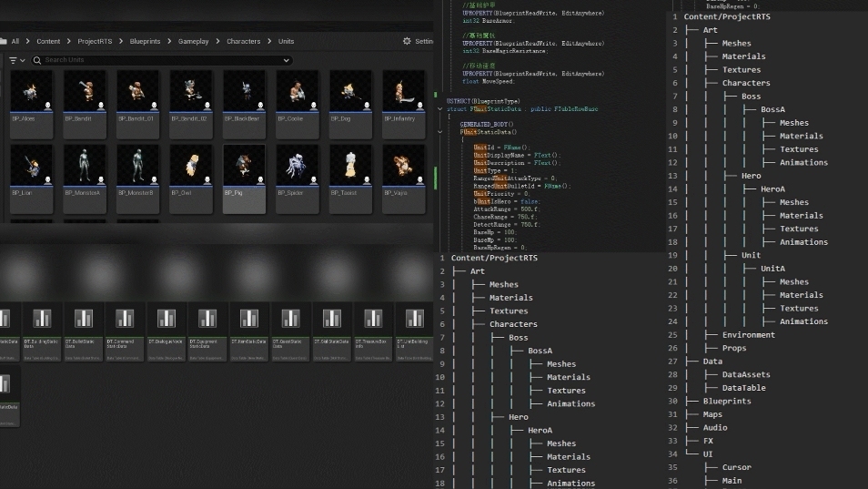Go to ProjectRTS in the breadcrumb path
Screen dimensions: 868x489
(x=95, y=42)
